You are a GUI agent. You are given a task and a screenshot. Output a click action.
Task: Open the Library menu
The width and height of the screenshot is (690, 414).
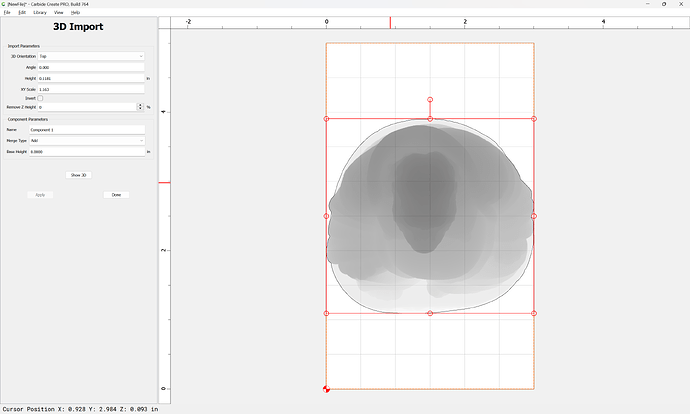(x=40, y=12)
